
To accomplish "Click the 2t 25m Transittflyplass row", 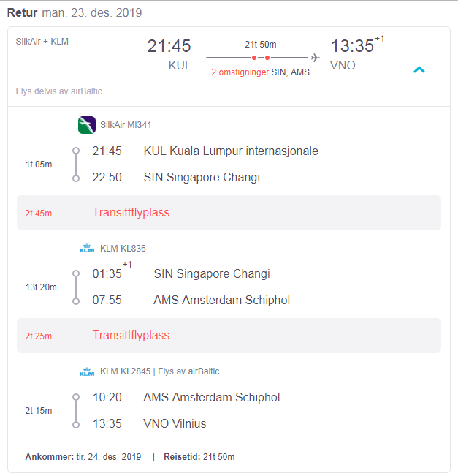I will [x=229, y=336].
